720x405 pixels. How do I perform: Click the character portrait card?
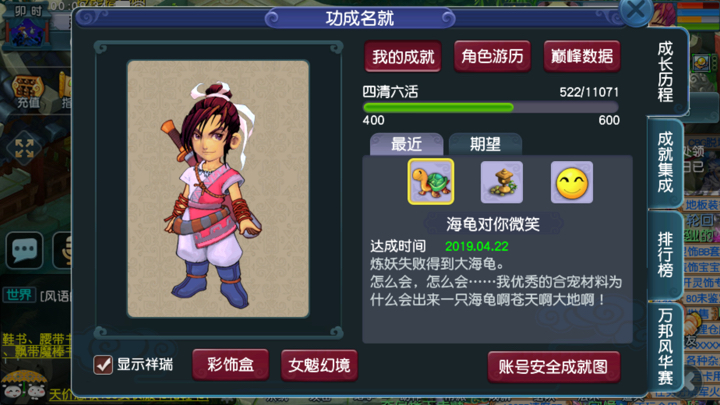pyautogui.click(x=218, y=189)
